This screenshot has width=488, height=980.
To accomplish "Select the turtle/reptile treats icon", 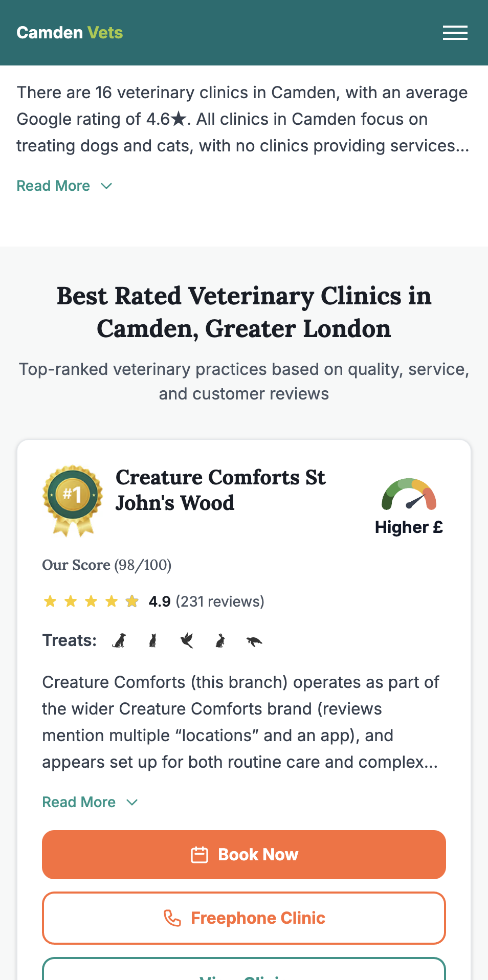I will point(256,641).
